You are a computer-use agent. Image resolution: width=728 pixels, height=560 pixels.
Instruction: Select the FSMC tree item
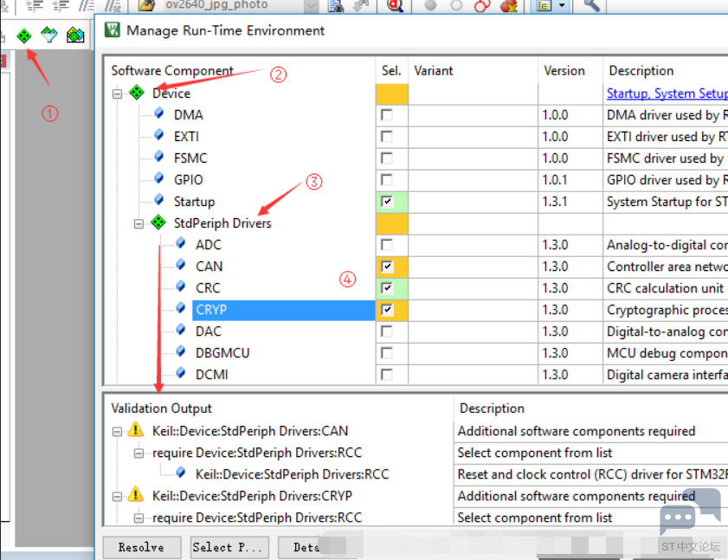click(190, 158)
